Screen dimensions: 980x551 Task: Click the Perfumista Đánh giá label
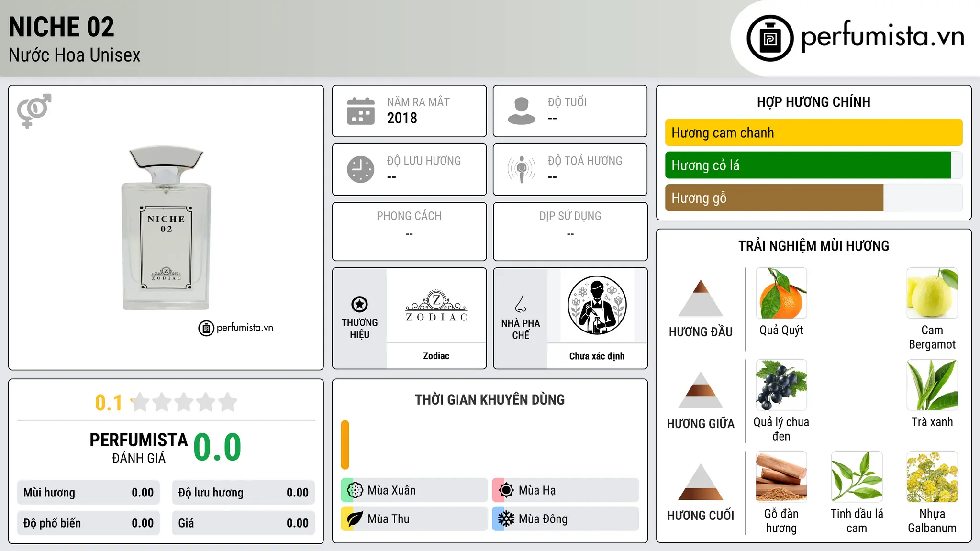pos(139,448)
